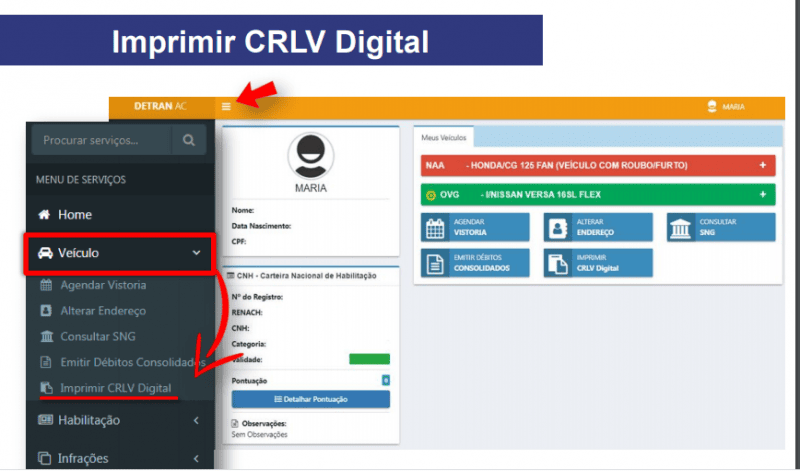
Task: Click the hamburger menu icon in orange bar
Action: [227, 106]
